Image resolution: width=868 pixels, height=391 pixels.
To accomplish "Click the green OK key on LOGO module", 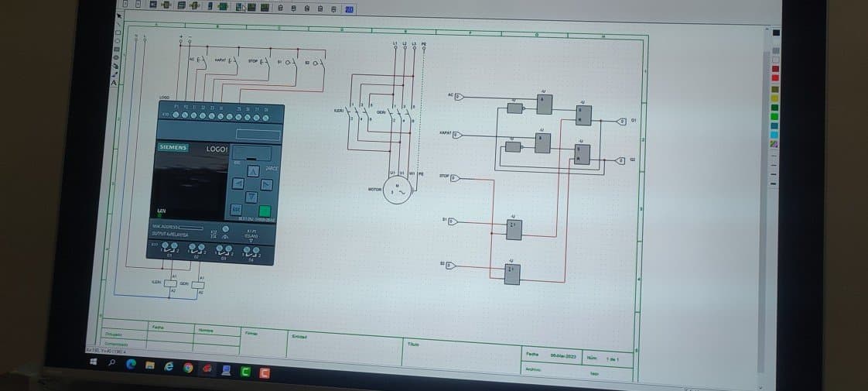I will point(265,211).
